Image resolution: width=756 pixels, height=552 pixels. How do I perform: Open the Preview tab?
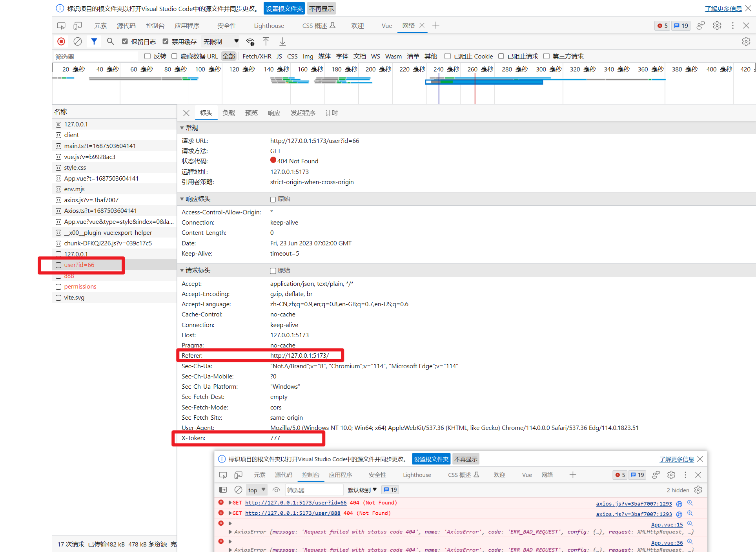(251, 113)
